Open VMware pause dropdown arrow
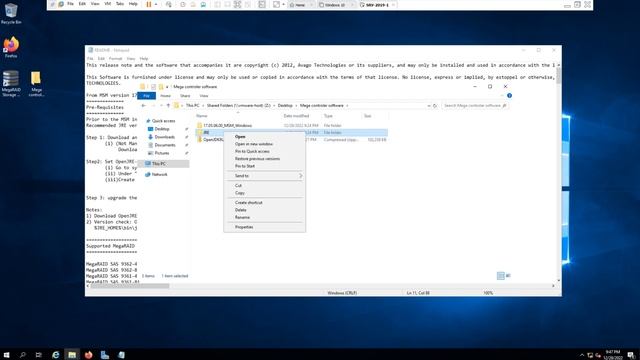This screenshot has height=360, width=640. 156,4
